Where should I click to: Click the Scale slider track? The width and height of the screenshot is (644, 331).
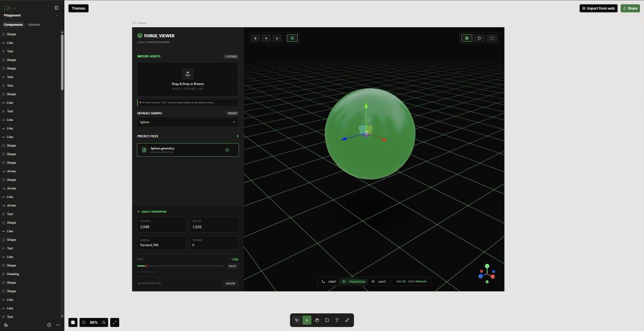[181, 266]
